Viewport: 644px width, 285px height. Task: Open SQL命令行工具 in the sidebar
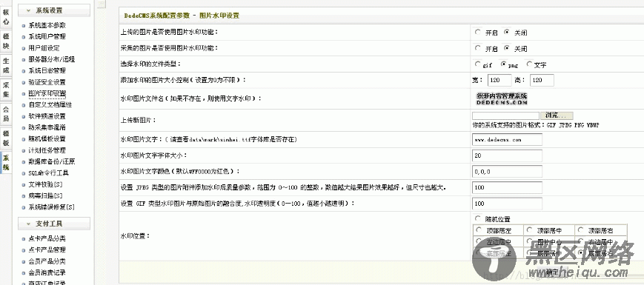point(48,173)
